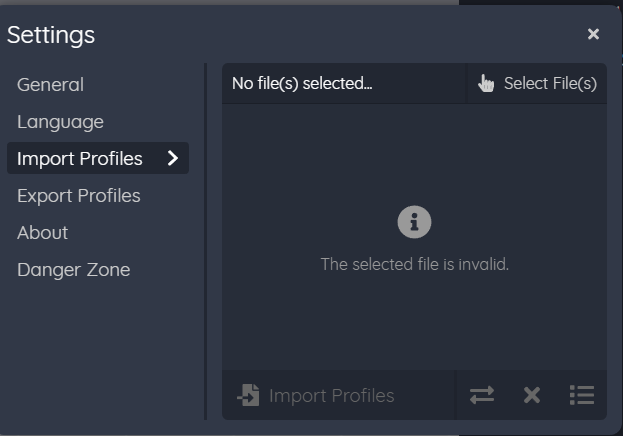Open the Danger Zone section
Screen dimensions: 623x436
pos(74,270)
